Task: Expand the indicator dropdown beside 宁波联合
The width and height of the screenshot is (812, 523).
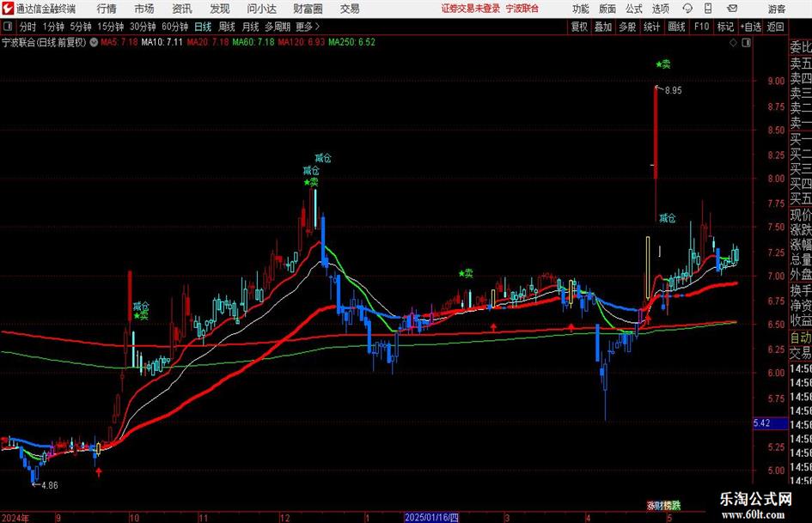Action: (x=94, y=42)
